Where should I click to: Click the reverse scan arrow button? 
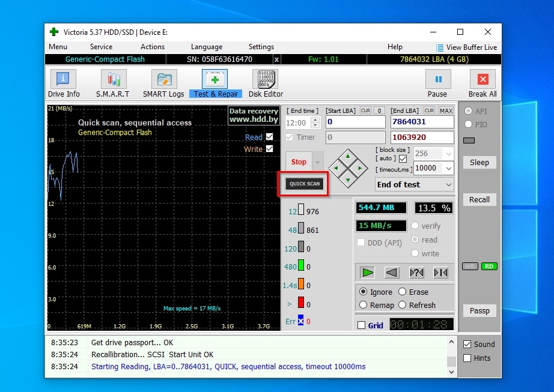[392, 273]
